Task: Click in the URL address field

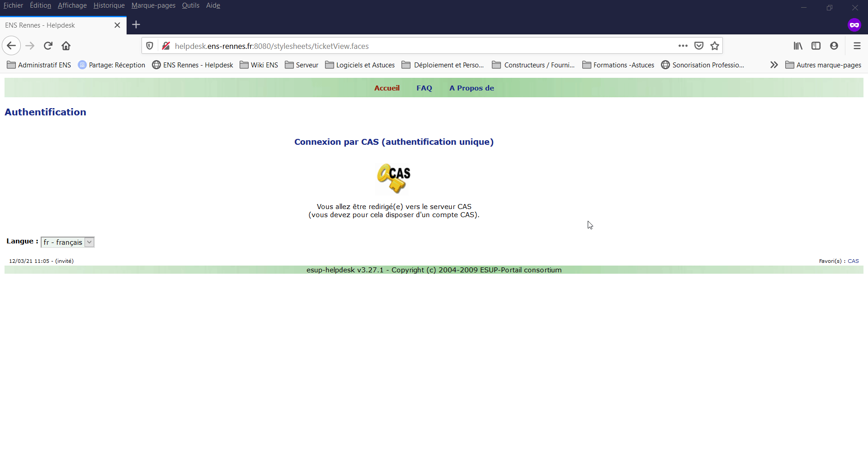Action: (x=407, y=46)
